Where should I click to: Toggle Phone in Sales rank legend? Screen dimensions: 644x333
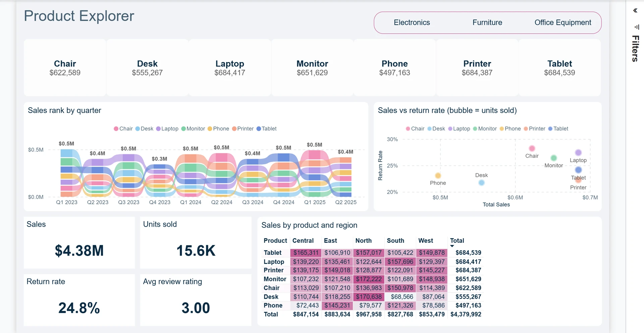click(x=218, y=129)
